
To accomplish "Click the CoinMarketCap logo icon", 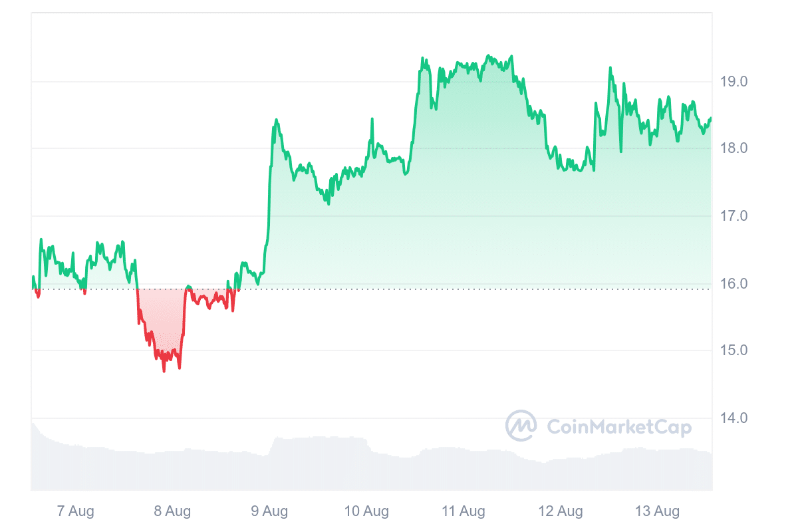I will (x=521, y=426).
